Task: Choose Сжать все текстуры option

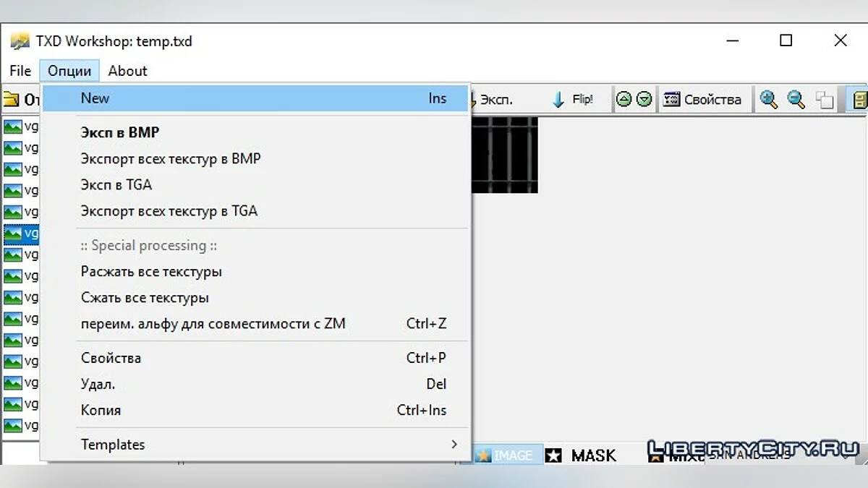Action: [145, 298]
